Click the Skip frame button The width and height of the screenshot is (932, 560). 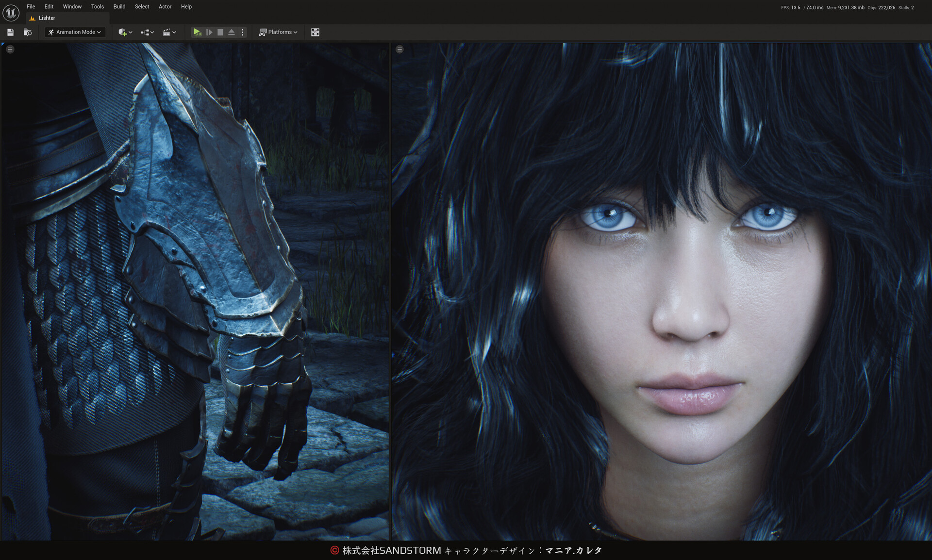tap(209, 32)
